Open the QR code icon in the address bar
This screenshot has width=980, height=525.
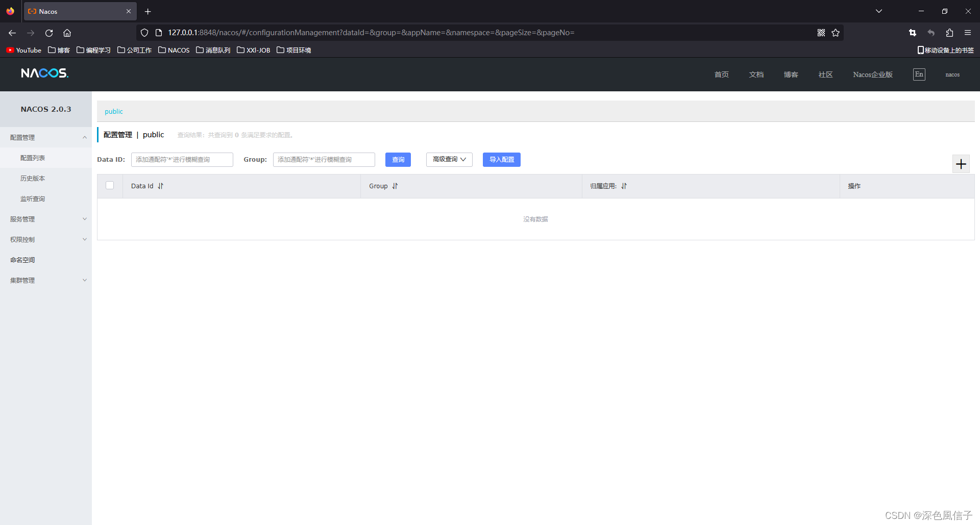(x=821, y=33)
